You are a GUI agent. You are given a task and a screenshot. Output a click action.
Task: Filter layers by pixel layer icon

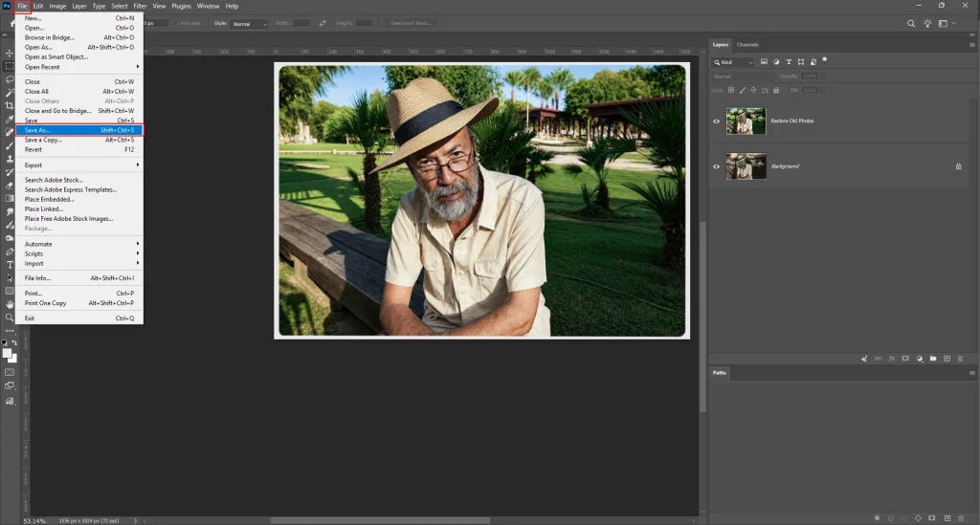coord(764,62)
